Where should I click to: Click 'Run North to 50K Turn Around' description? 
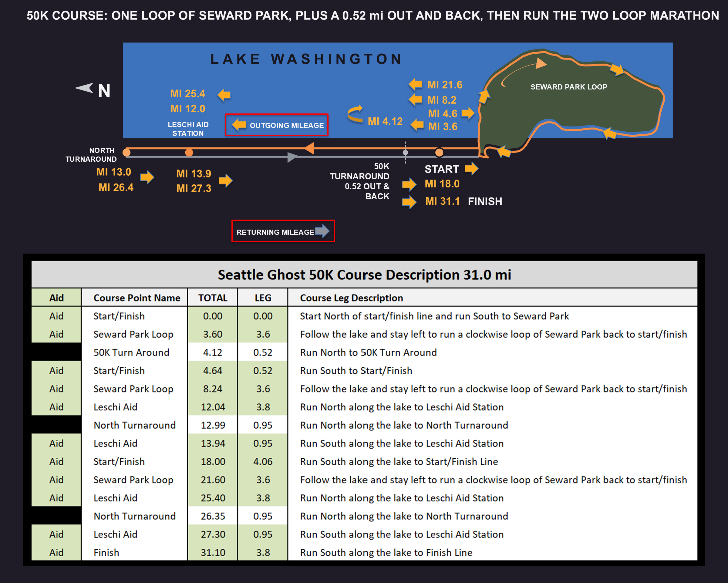click(x=368, y=352)
